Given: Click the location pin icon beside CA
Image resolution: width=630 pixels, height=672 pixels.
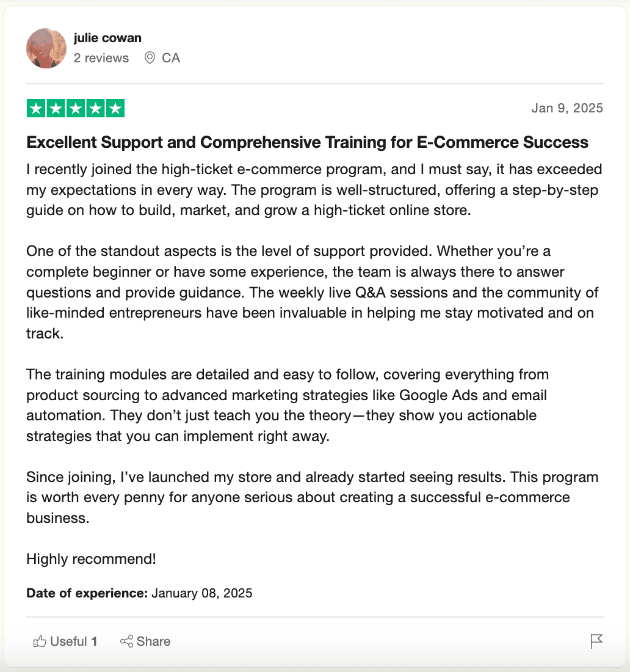Looking at the screenshot, I should point(150,58).
